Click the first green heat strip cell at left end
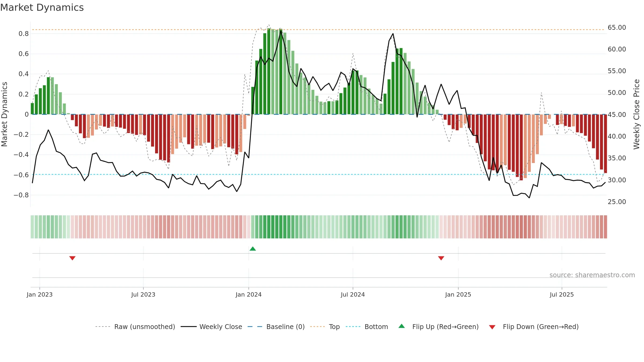 tap(32, 227)
